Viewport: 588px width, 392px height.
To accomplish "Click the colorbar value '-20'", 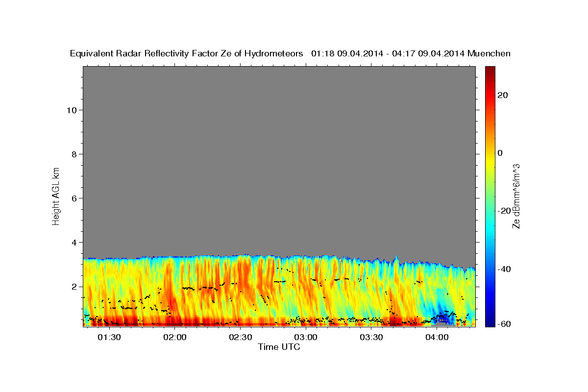I will (504, 211).
